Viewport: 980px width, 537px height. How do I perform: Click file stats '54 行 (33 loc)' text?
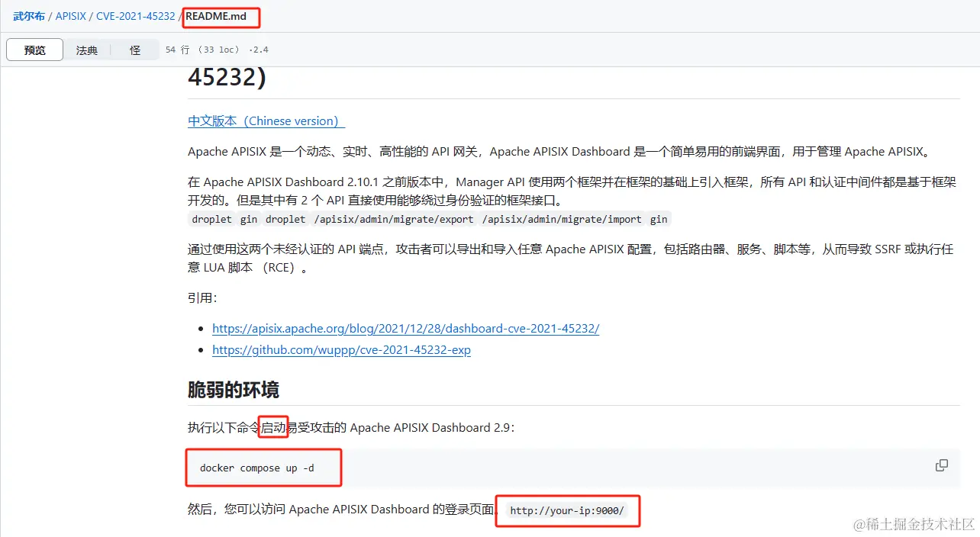coord(201,50)
